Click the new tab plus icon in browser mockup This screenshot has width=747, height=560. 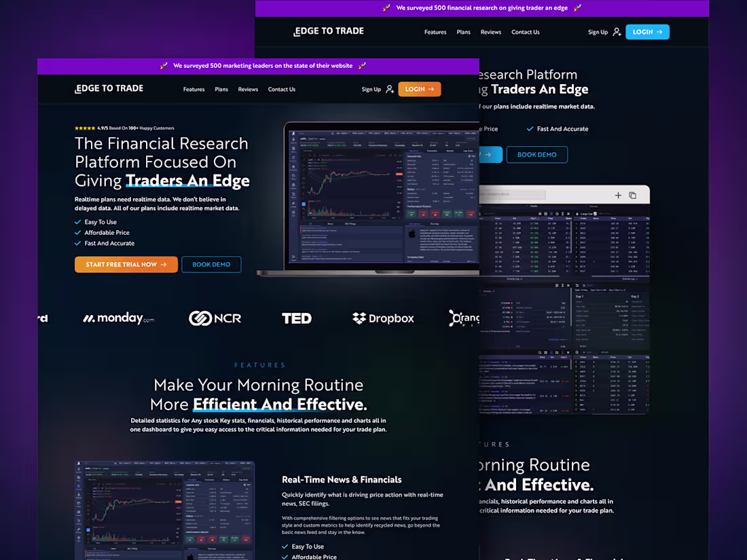pyautogui.click(x=618, y=195)
